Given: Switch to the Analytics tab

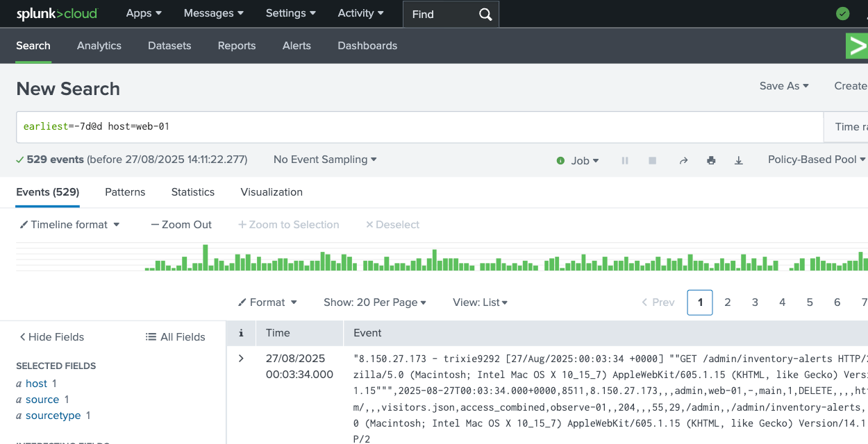Looking at the screenshot, I should (99, 46).
